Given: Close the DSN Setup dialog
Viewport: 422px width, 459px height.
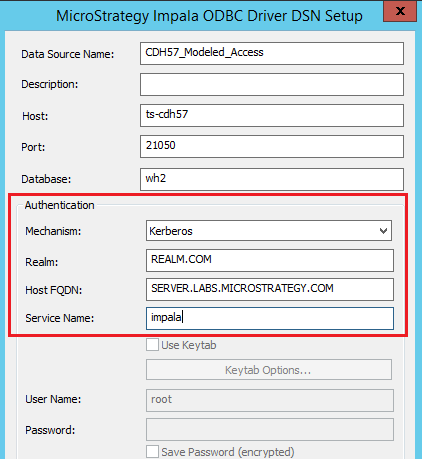Looking at the screenshot, I should click(x=400, y=11).
